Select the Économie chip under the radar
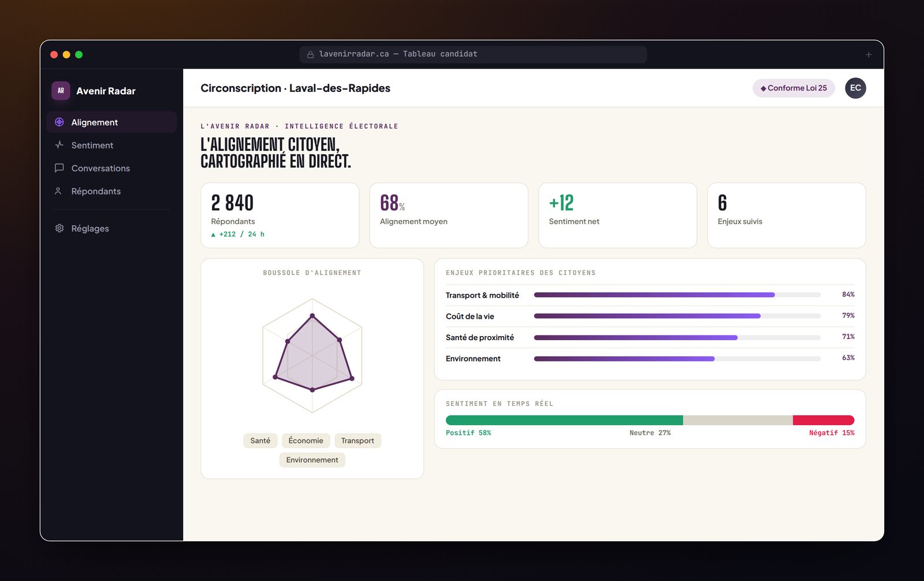 (306, 441)
